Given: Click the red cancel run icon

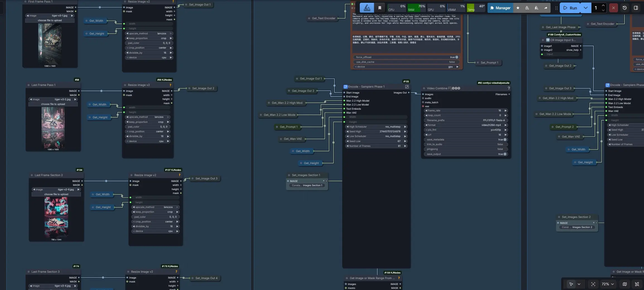Looking at the screenshot, I should click(x=613, y=8).
